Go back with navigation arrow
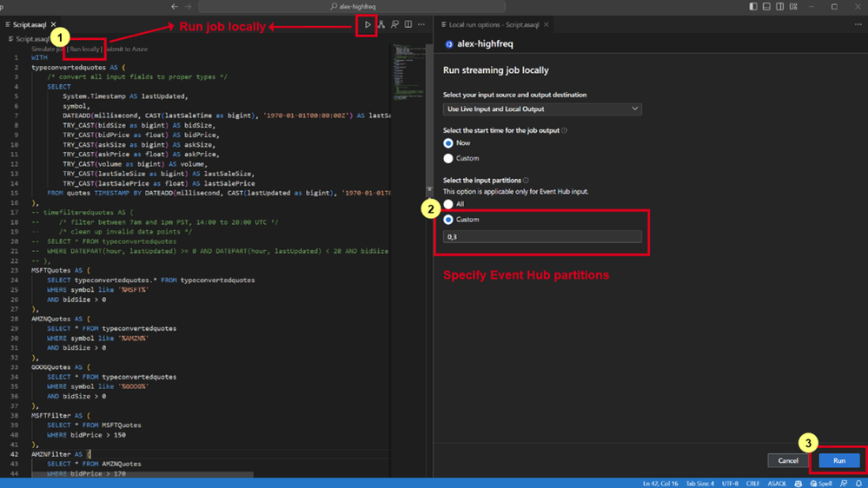 (x=175, y=7)
